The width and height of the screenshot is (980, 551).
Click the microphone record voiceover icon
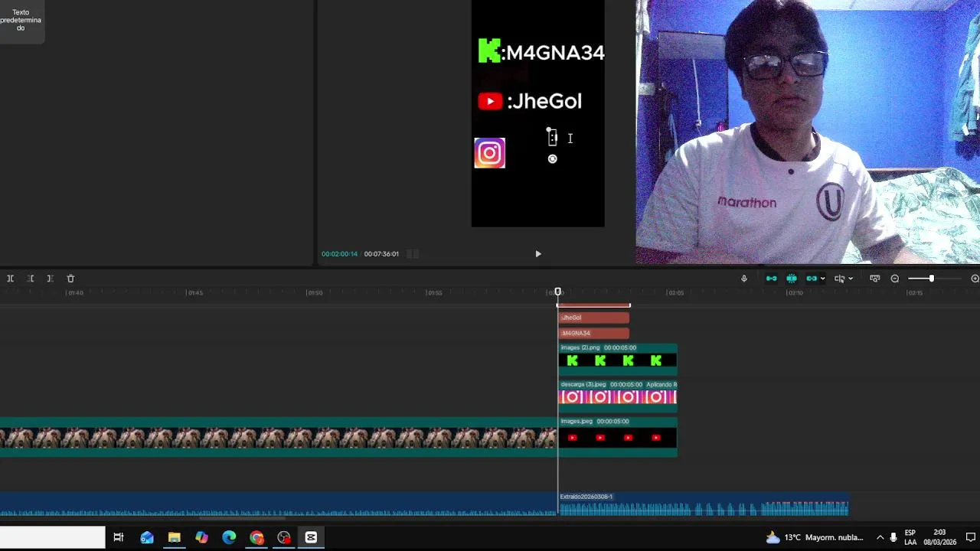743,279
